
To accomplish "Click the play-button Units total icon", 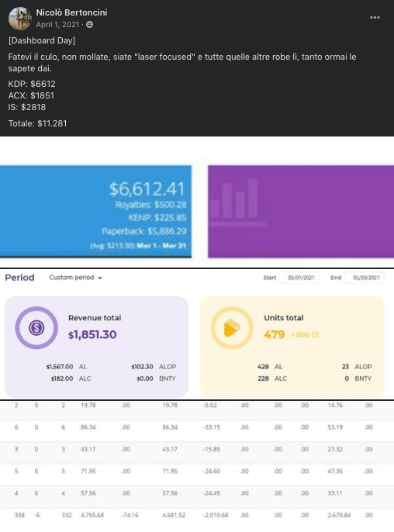I will 232,328.
